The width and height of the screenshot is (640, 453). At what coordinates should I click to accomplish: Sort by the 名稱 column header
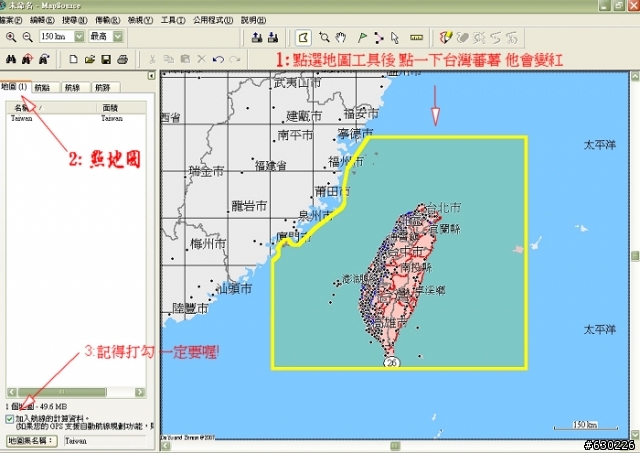[51, 108]
